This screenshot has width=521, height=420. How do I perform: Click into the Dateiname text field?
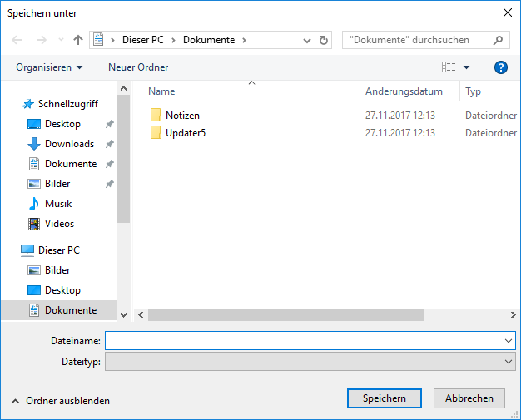[304, 341]
